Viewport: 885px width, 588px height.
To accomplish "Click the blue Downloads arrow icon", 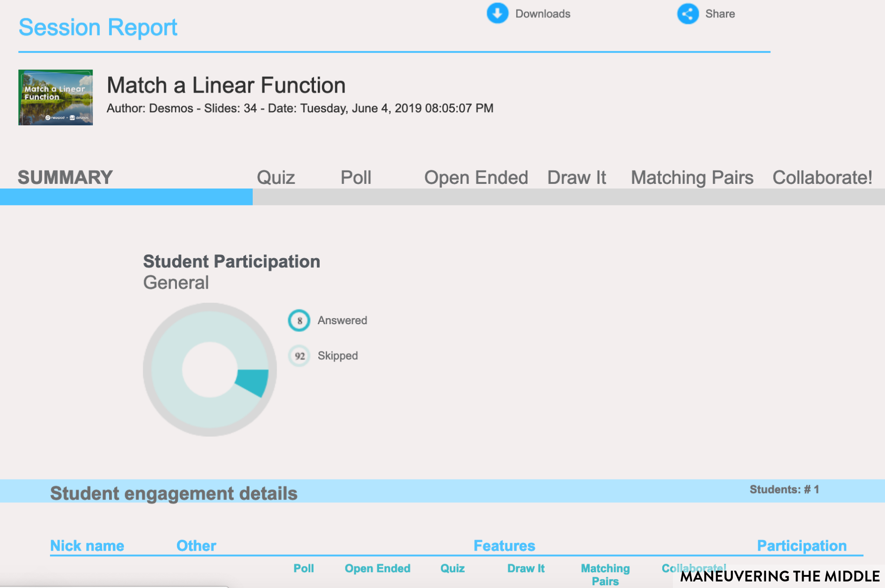I will point(497,14).
